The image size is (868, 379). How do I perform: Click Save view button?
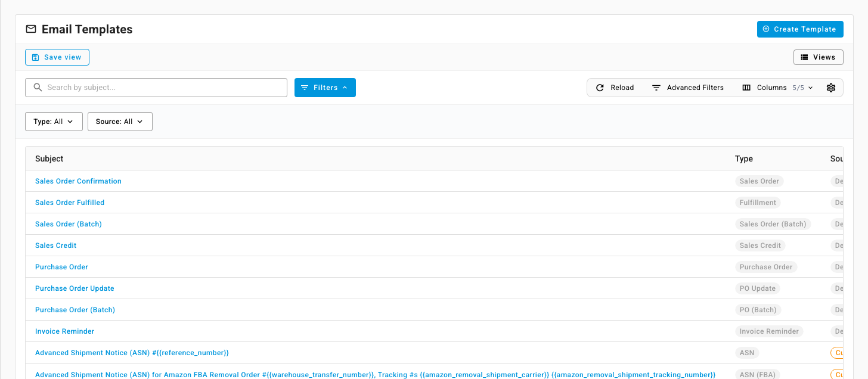(x=57, y=57)
